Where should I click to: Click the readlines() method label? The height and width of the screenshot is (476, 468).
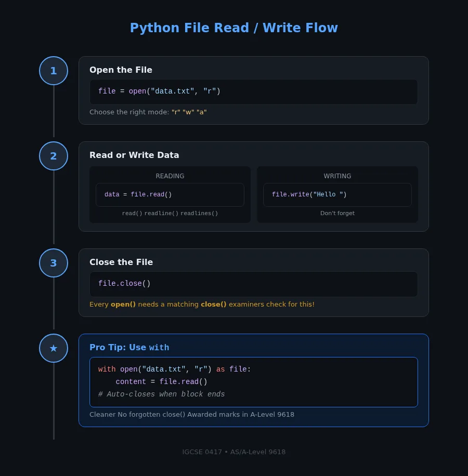[x=199, y=214]
